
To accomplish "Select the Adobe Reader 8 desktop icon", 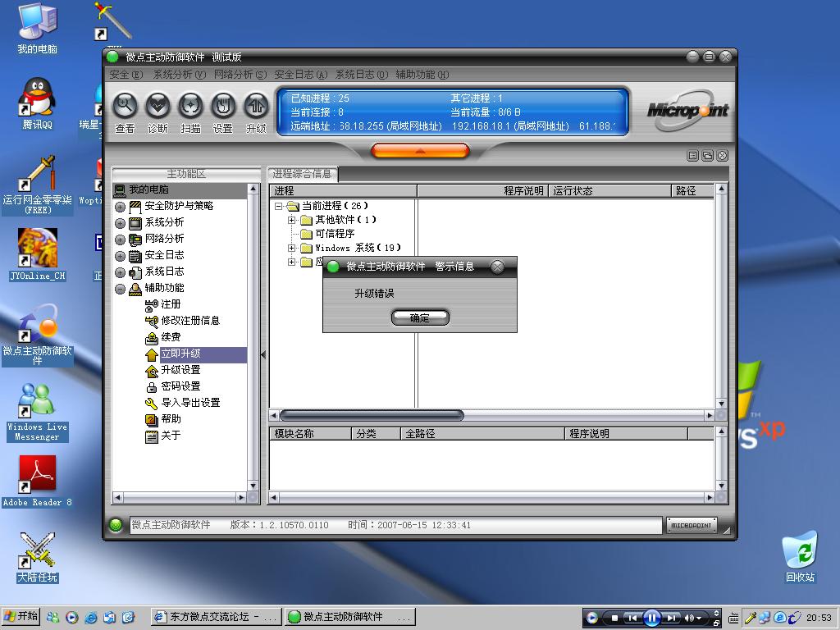I will (x=37, y=477).
